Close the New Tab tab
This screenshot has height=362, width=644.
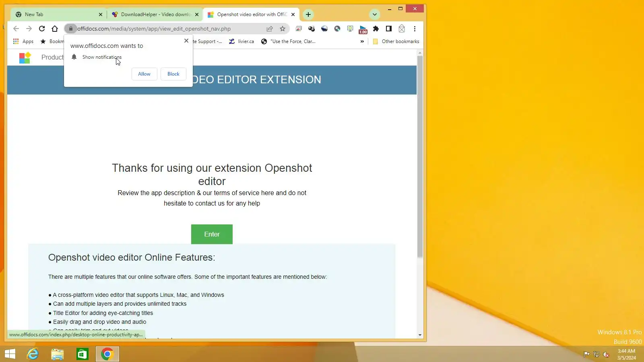(101, 14)
